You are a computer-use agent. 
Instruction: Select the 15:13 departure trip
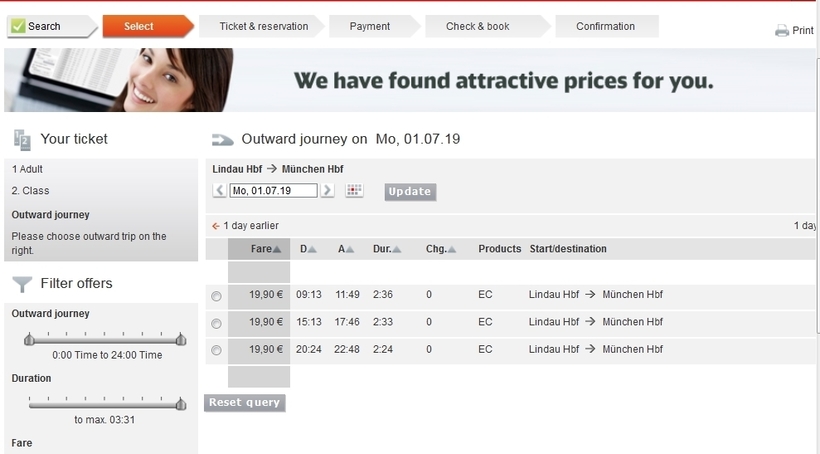(216, 323)
